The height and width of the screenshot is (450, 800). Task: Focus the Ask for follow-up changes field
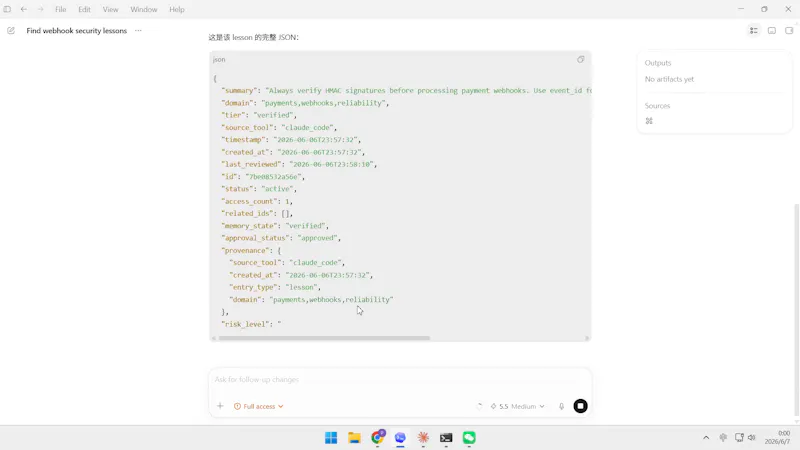click(400, 380)
